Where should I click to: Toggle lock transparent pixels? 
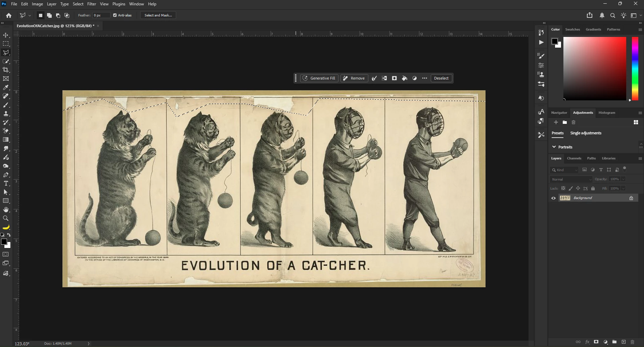563,188
